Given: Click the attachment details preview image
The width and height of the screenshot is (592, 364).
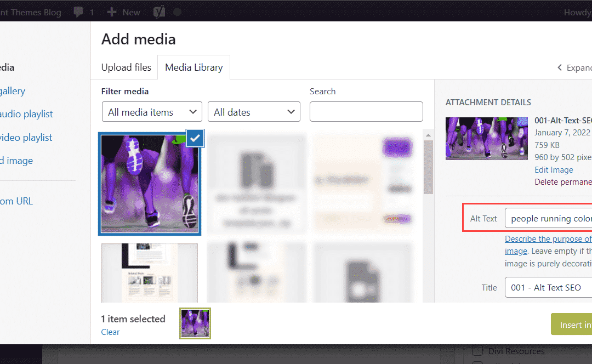Looking at the screenshot, I should pyautogui.click(x=486, y=139).
